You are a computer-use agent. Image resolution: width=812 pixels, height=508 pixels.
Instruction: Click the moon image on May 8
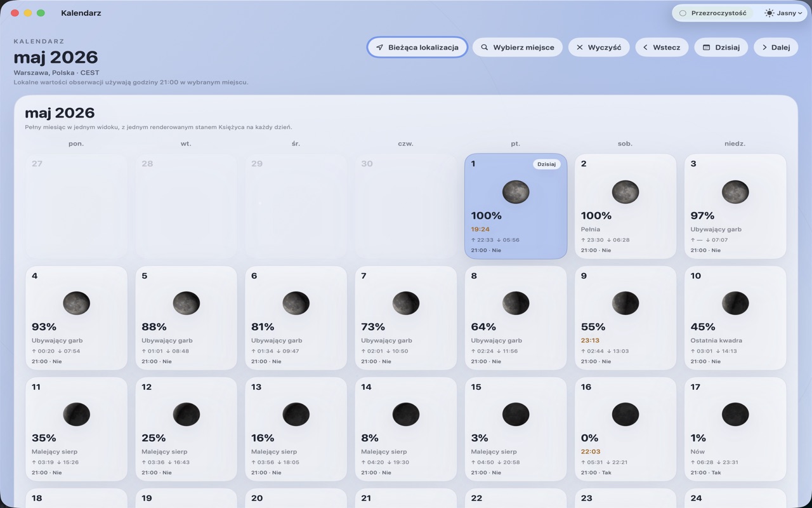tap(516, 303)
